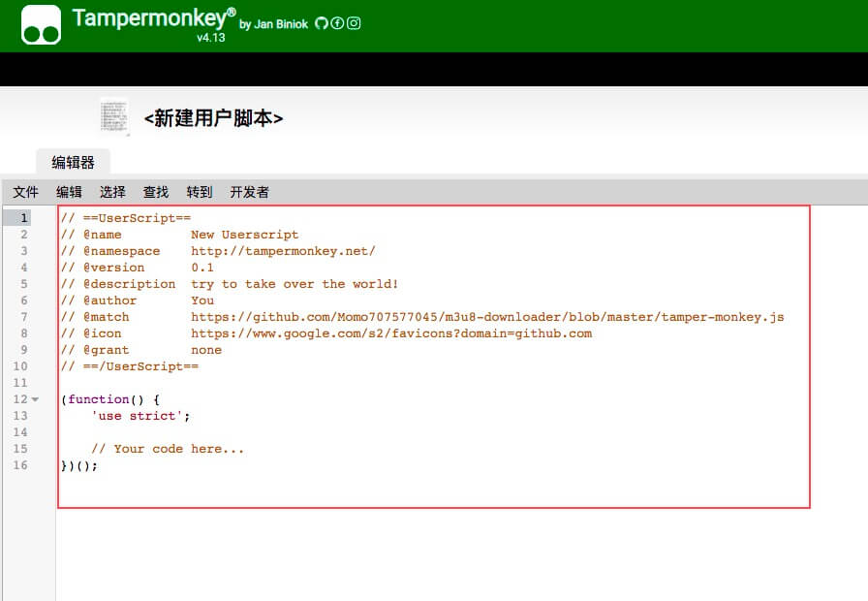868x601 pixels.
Task: Open the GitHub icon beside Jan Biniok
Action: (x=321, y=23)
